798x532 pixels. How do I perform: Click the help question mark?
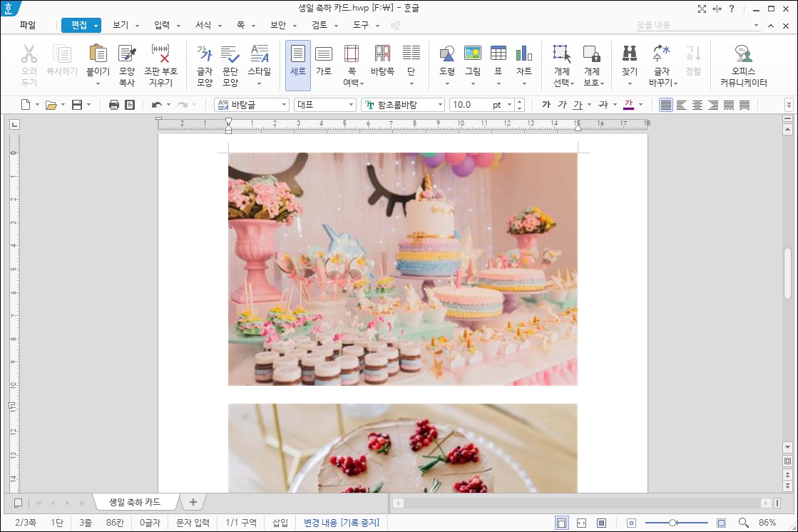click(x=732, y=9)
